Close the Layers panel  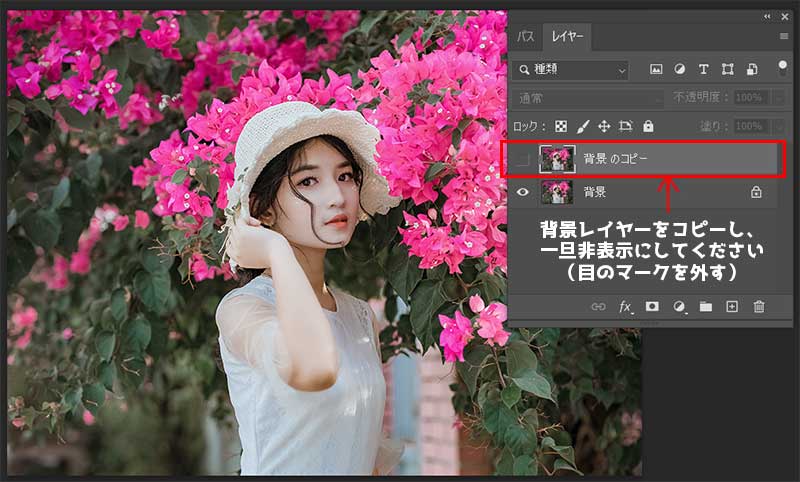point(785,17)
